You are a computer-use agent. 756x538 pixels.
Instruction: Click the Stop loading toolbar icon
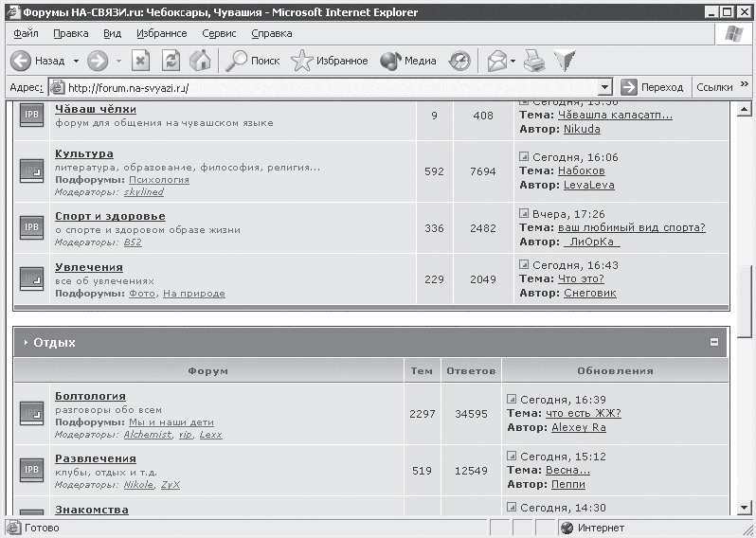[140, 61]
